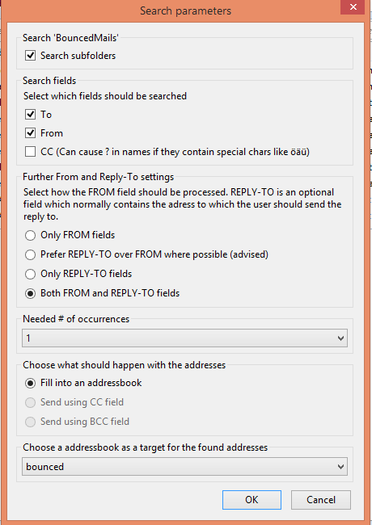372x525 pixels.
Task: Select Send using CC field option
Action: [30, 402]
